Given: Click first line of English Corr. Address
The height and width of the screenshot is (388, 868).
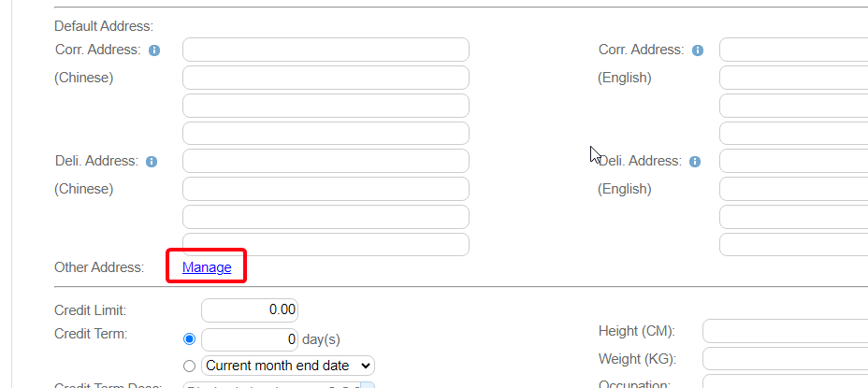Looking at the screenshot, I should [x=793, y=50].
